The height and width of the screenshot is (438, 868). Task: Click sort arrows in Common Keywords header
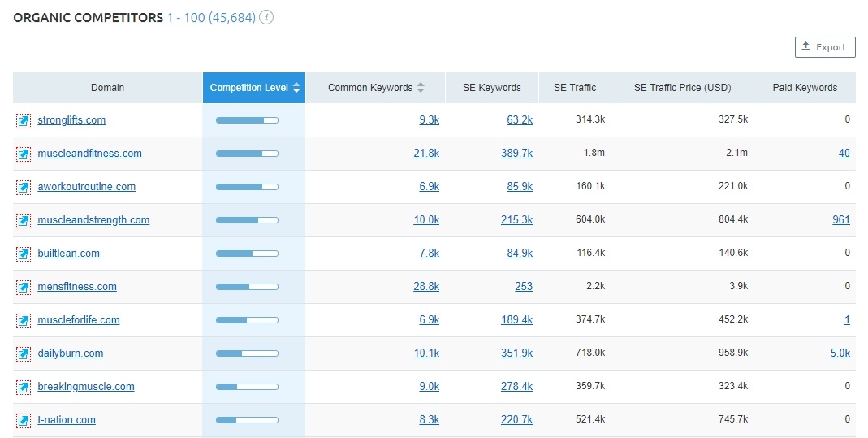coord(421,88)
